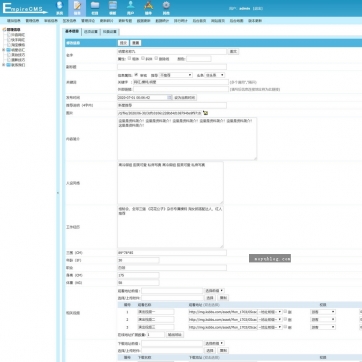Open the Headline level dropdown
Image resolution: width=362 pixels, height=362 pixels.
(x=215, y=75)
